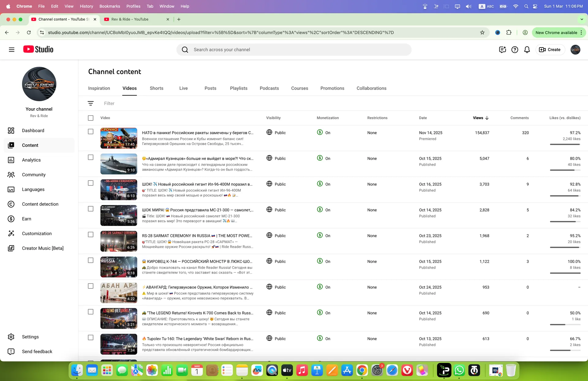Click Public globe icon for Адмирал Кузнецов video
This screenshot has height=381, width=588.
269,158
